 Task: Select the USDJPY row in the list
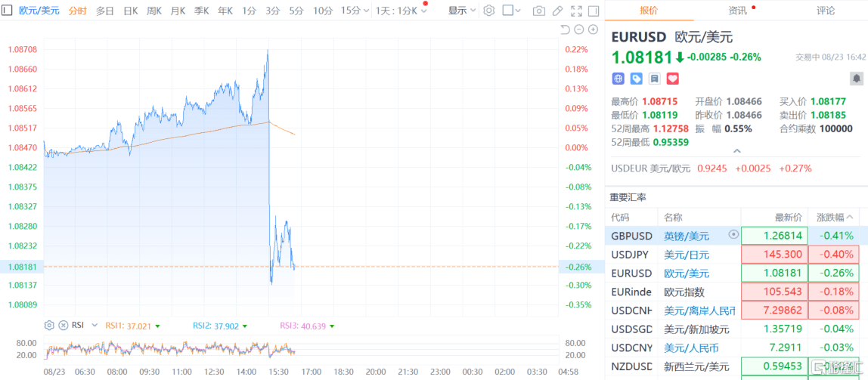tap(631, 255)
